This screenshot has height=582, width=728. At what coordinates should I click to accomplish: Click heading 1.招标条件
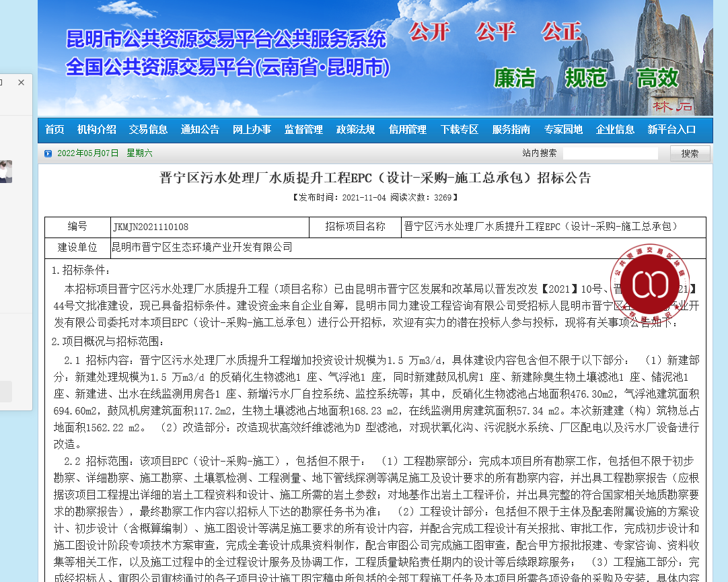pos(81,270)
